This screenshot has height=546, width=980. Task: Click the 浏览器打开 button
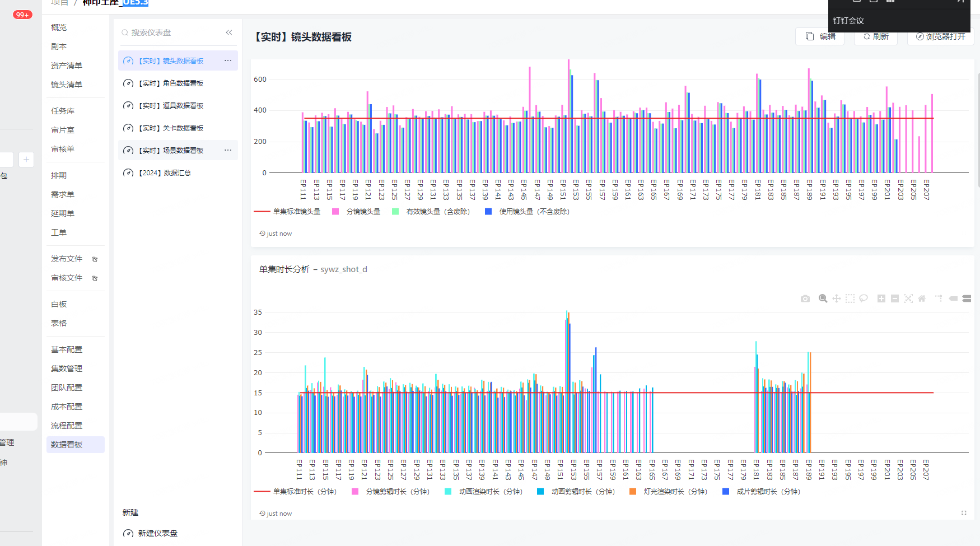pyautogui.click(x=940, y=36)
